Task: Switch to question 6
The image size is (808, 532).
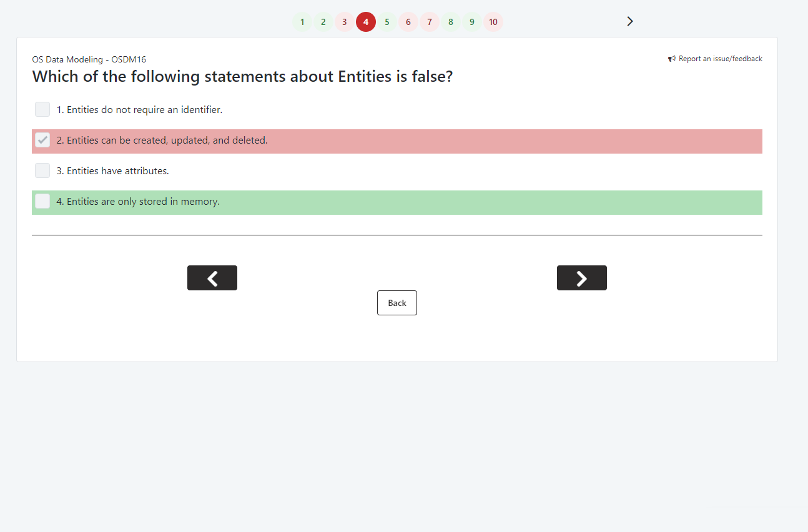Action: pos(408,22)
